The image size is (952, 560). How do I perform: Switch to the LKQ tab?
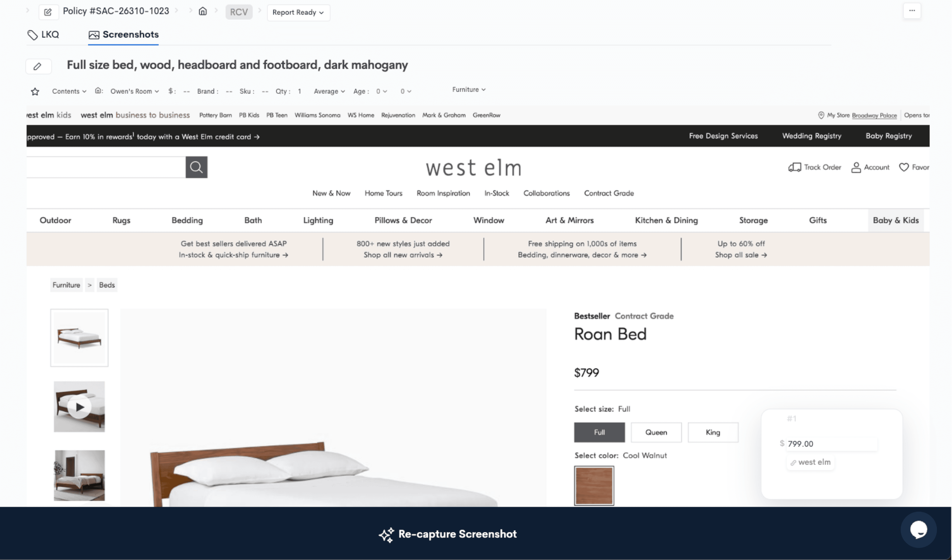[44, 34]
